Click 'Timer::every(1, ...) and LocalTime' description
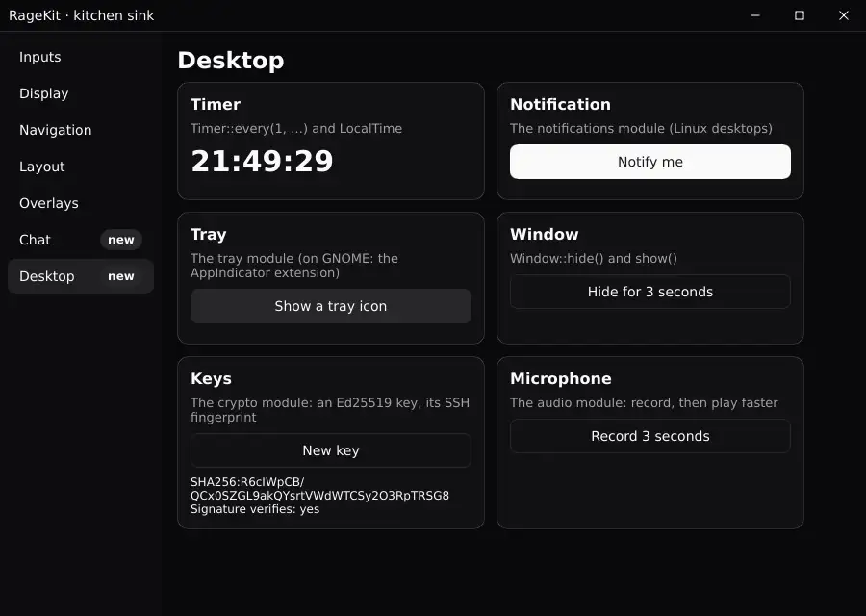The height and width of the screenshot is (616, 866). 296,129
